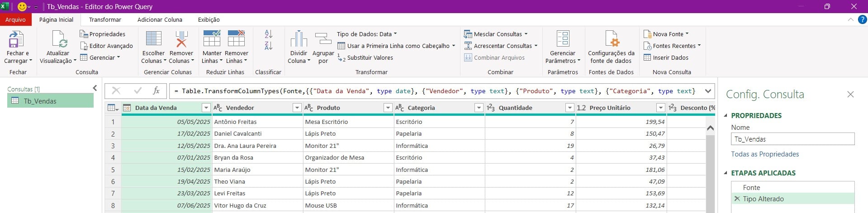Click Inserir Dados
868x213 pixels.
tap(666, 57)
